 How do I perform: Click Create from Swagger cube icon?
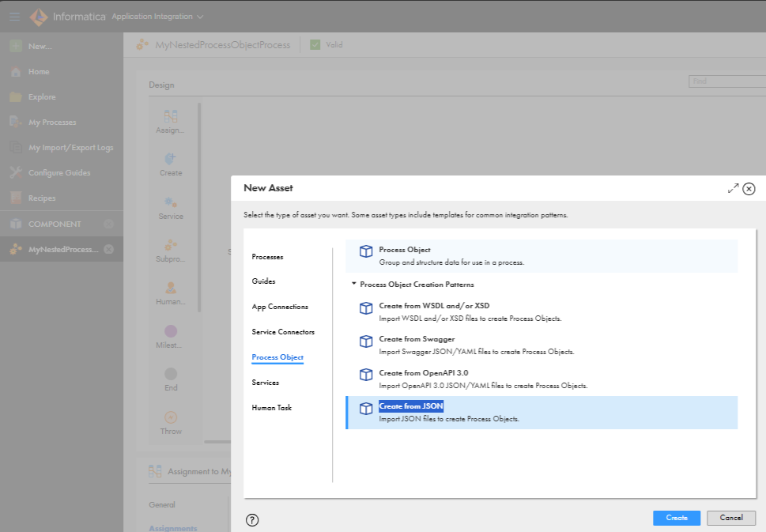pyautogui.click(x=366, y=341)
